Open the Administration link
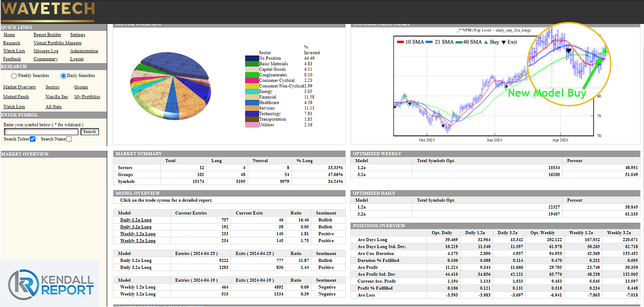The height and width of the screenshot is (307, 644). [84, 51]
